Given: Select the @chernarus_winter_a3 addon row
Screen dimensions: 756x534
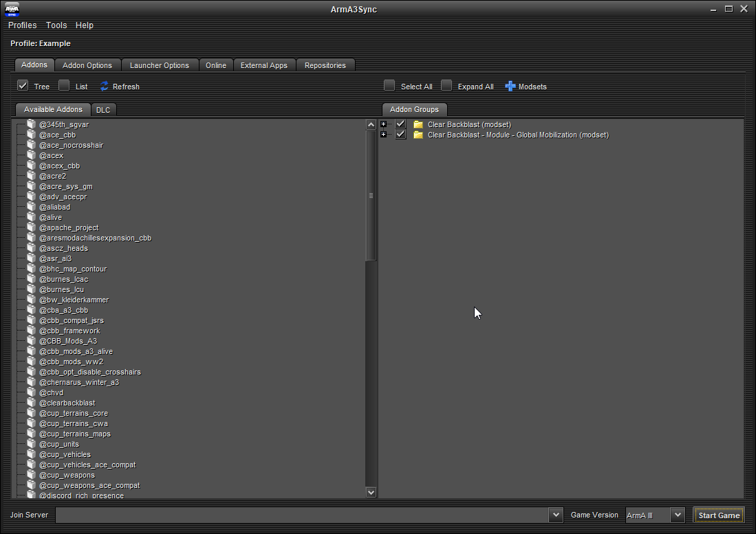Looking at the screenshot, I should tap(79, 382).
